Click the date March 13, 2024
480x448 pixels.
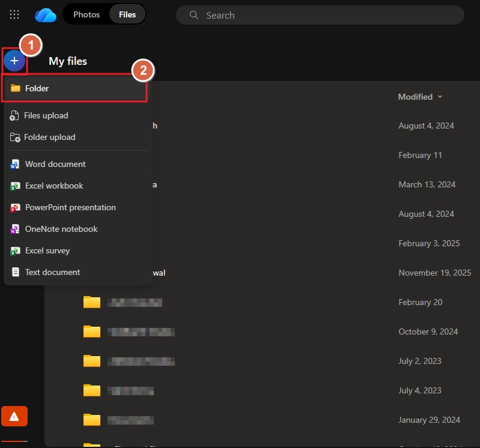[427, 184]
